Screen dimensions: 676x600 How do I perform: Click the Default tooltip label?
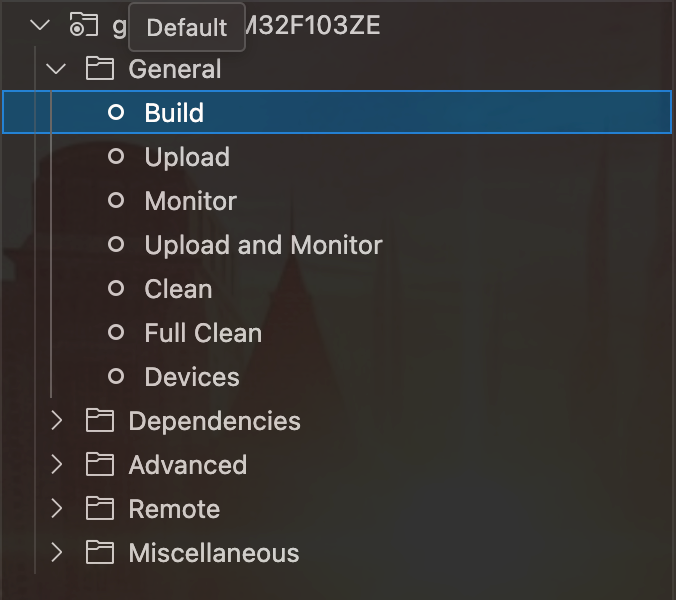tap(187, 27)
